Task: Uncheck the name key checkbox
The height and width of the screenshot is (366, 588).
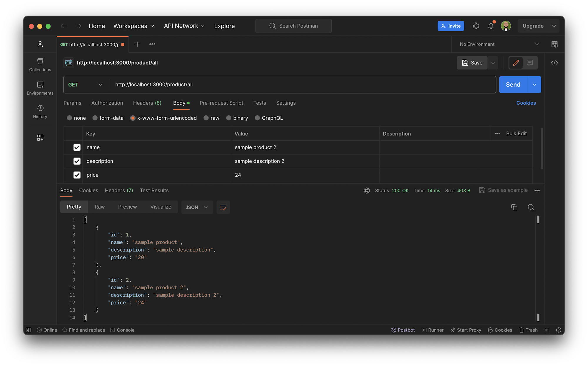Action: (x=77, y=147)
